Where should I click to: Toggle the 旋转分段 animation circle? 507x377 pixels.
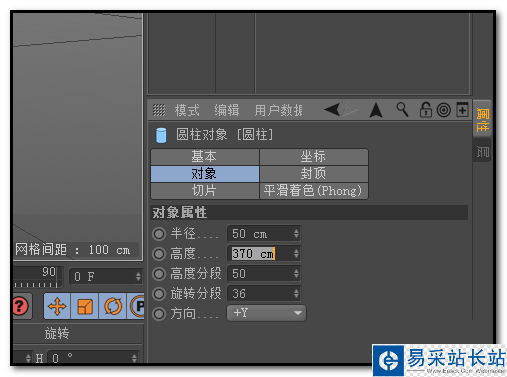coord(159,294)
